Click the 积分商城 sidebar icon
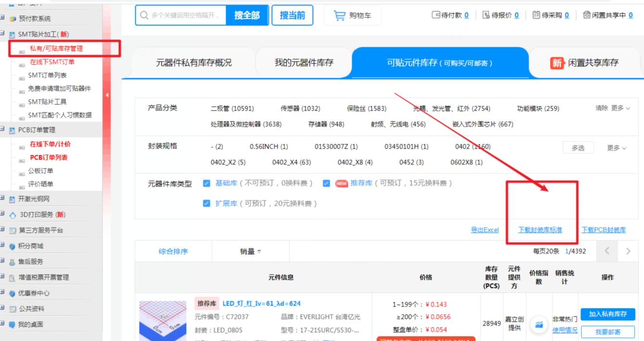 click(13, 246)
